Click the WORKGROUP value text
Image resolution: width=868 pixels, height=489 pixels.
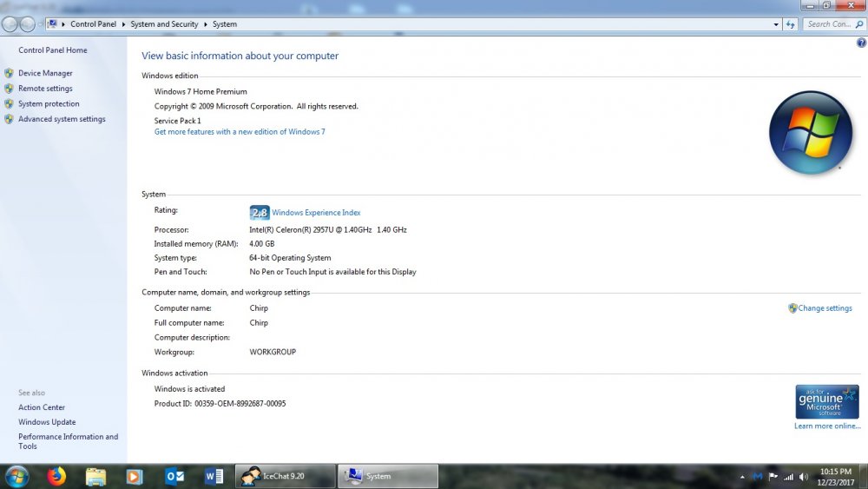tap(273, 353)
